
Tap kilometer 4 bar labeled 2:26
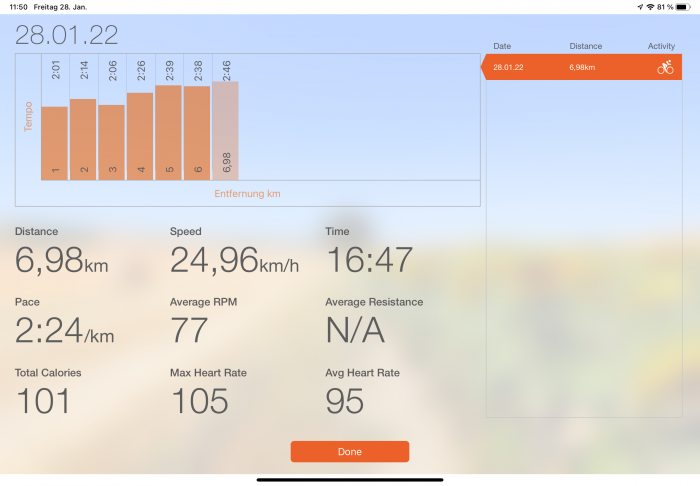140,136
